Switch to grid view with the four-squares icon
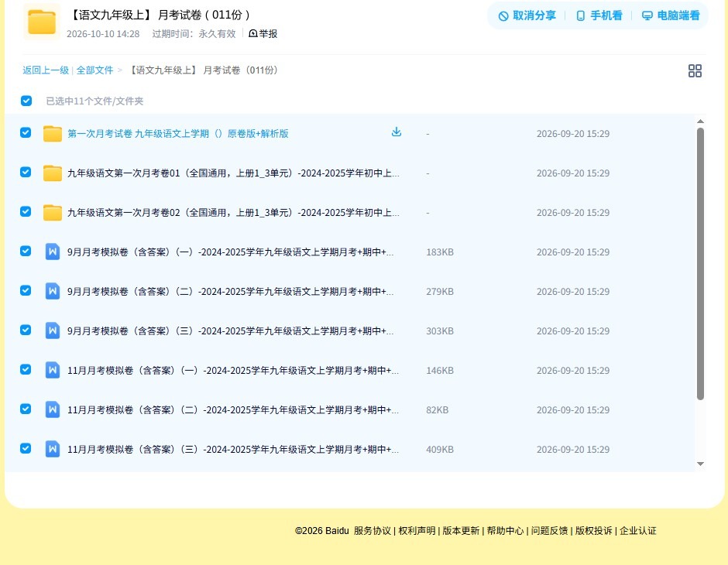Image resolution: width=728 pixels, height=565 pixels. coord(695,71)
